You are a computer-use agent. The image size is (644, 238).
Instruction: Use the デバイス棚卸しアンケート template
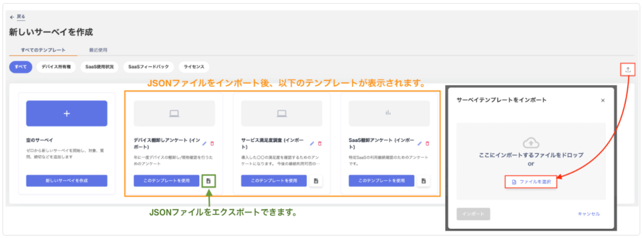[167, 181]
